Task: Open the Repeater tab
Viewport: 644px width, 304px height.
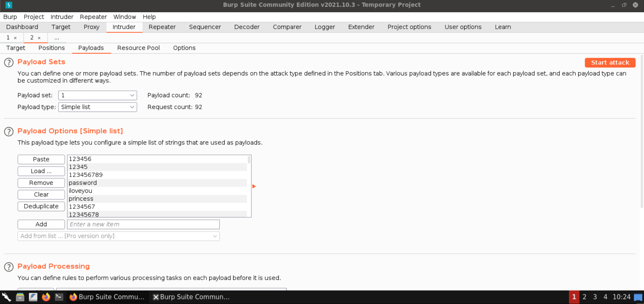Action: [x=162, y=27]
